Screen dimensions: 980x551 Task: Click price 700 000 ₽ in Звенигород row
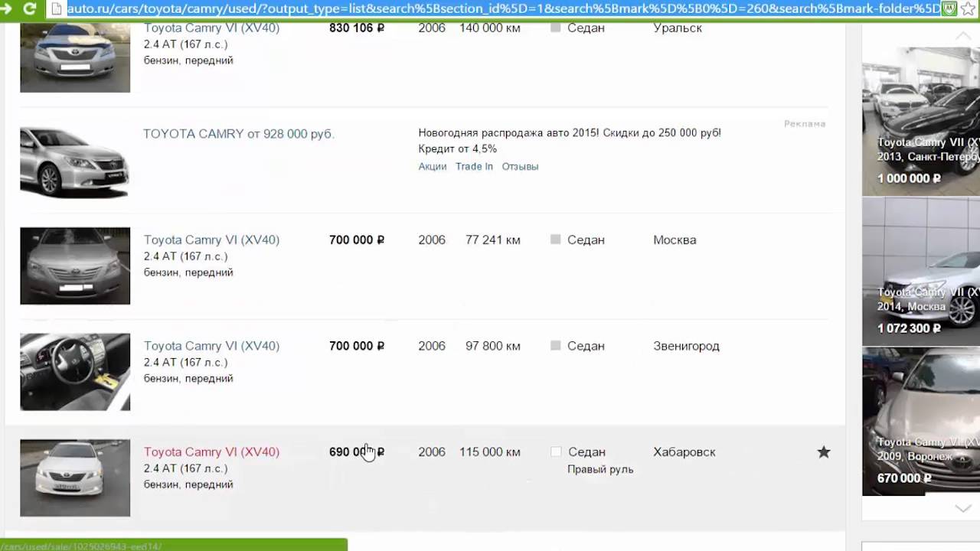point(357,346)
